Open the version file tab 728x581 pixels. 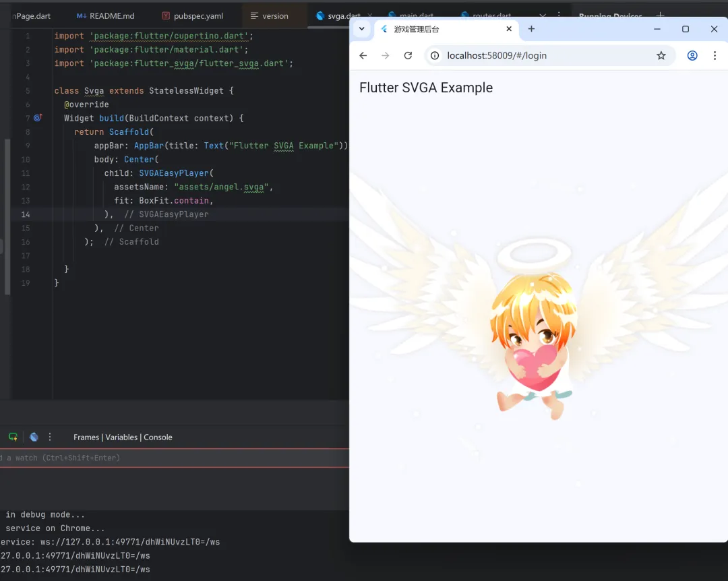pos(269,16)
